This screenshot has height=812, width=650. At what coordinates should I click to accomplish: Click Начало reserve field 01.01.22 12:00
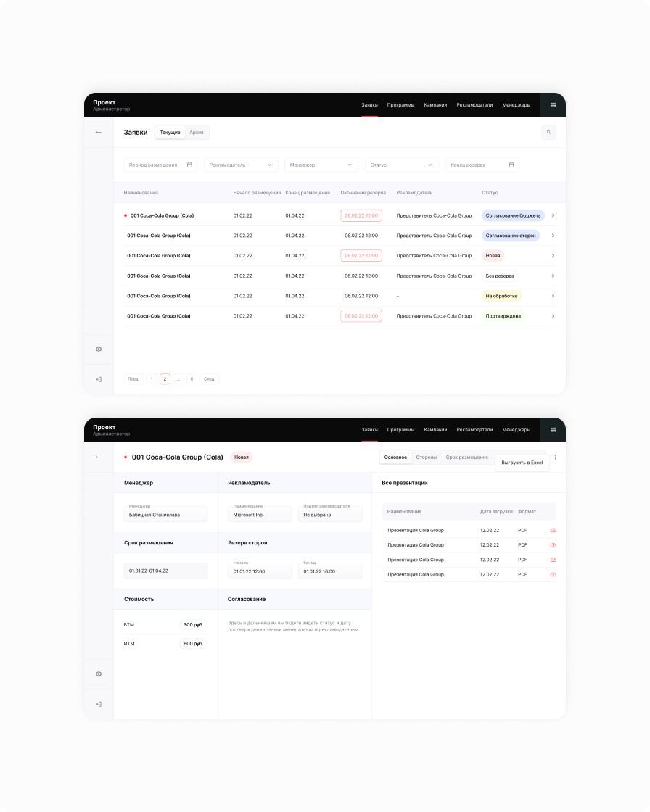tap(260, 571)
